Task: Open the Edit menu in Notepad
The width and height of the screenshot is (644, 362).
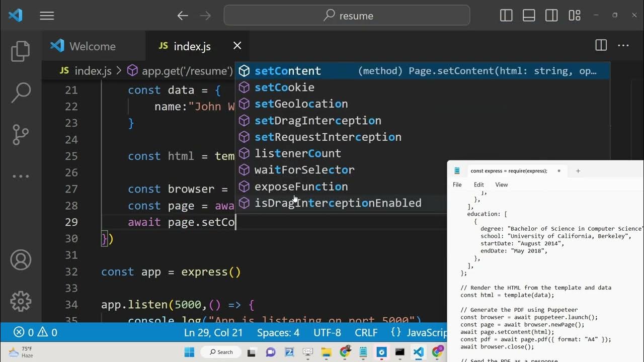Action: (x=478, y=185)
